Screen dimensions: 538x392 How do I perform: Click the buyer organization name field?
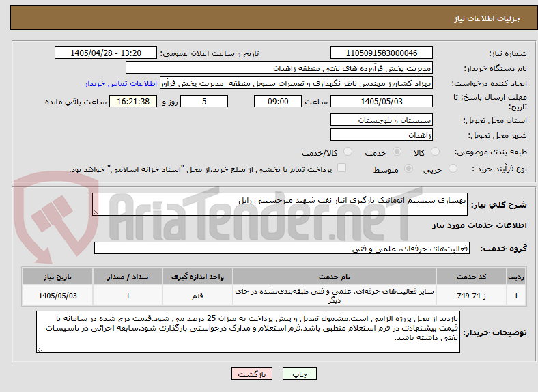pos(279,68)
